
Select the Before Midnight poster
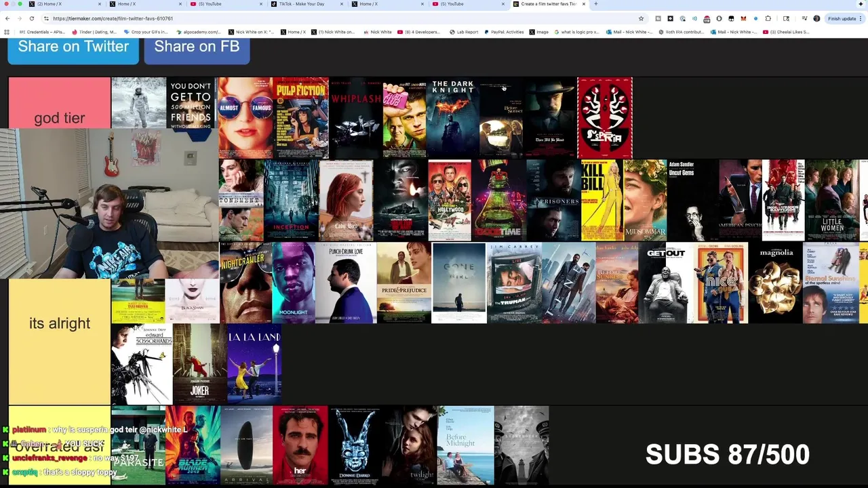coord(465,445)
